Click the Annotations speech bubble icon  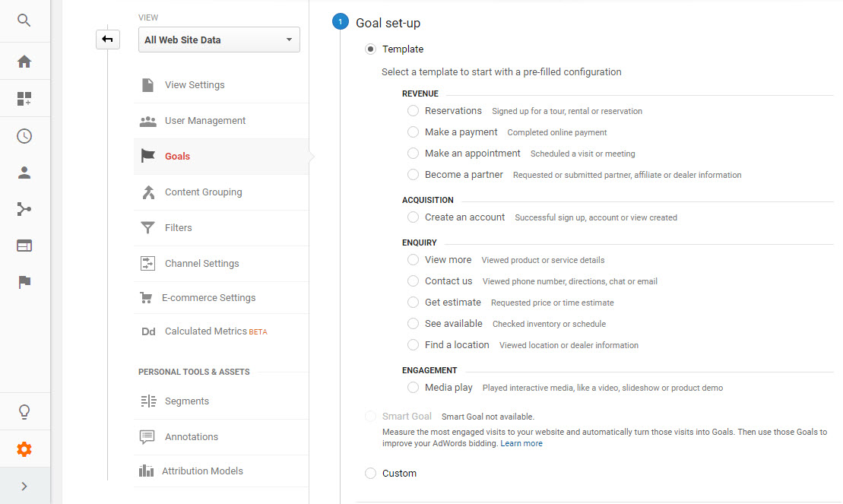pyautogui.click(x=147, y=437)
